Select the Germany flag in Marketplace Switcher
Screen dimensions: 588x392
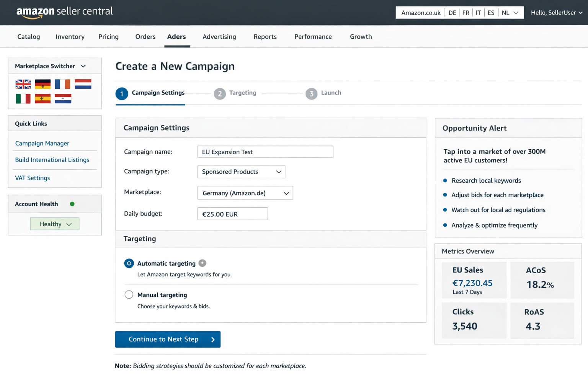pos(42,84)
